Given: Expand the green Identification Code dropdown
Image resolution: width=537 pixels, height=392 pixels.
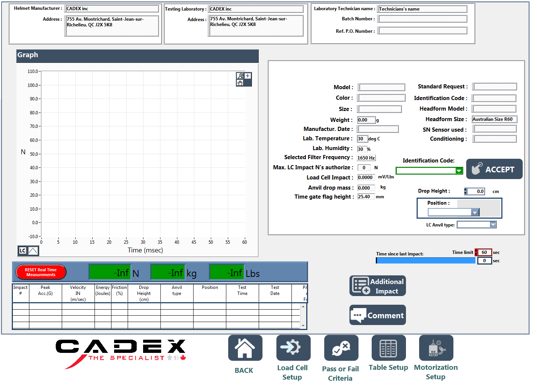Looking at the screenshot, I should click(x=459, y=171).
